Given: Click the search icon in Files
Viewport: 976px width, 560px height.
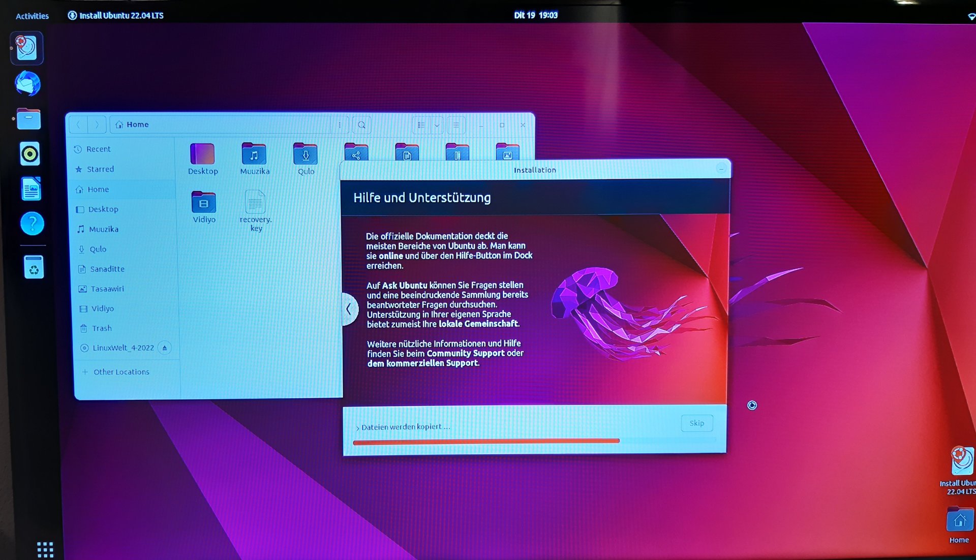Looking at the screenshot, I should point(361,125).
